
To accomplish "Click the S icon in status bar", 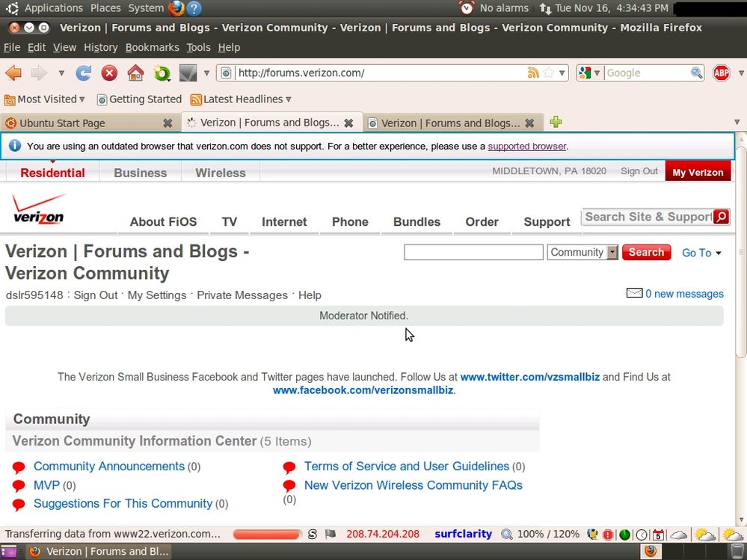I will (x=312, y=535).
